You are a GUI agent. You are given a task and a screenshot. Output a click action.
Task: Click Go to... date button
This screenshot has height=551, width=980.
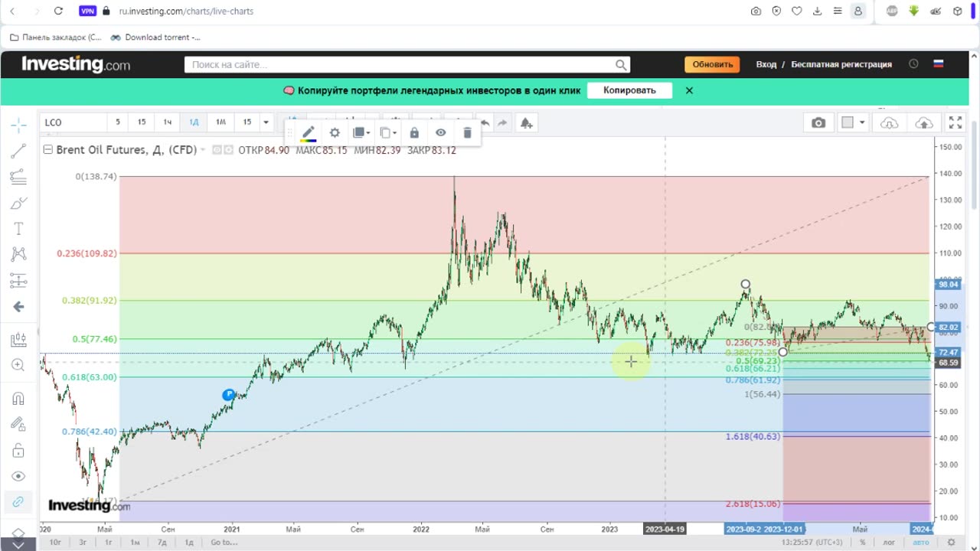click(x=224, y=542)
